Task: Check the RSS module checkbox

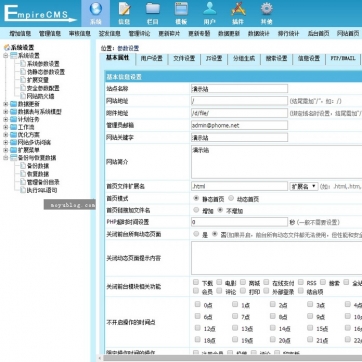Action: point(301,282)
